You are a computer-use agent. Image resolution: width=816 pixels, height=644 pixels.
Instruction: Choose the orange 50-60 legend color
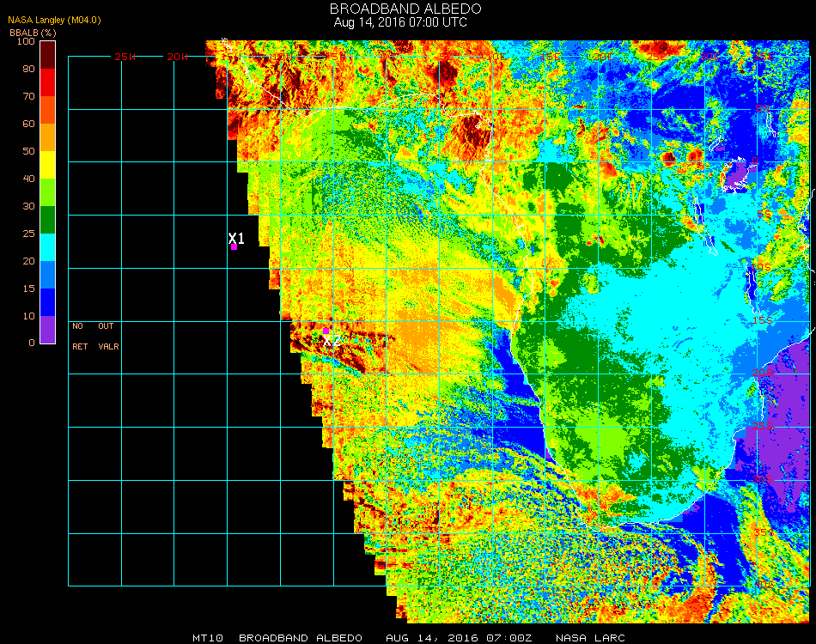(48, 137)
